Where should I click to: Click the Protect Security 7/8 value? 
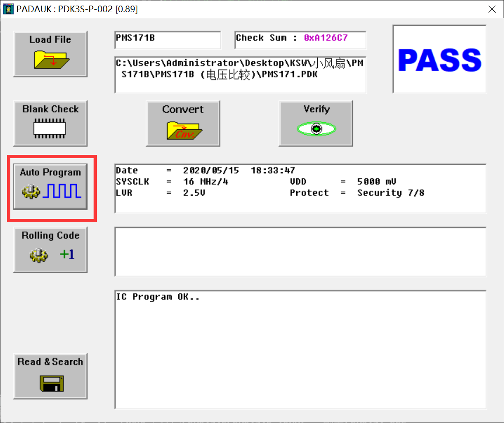click(391, 193)
